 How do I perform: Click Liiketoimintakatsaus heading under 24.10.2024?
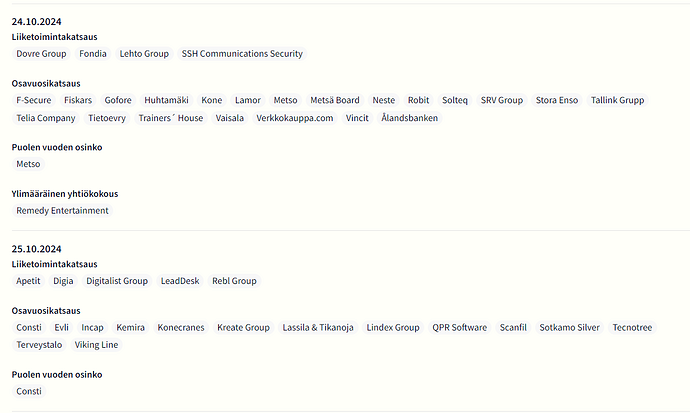tap(55, 37)
